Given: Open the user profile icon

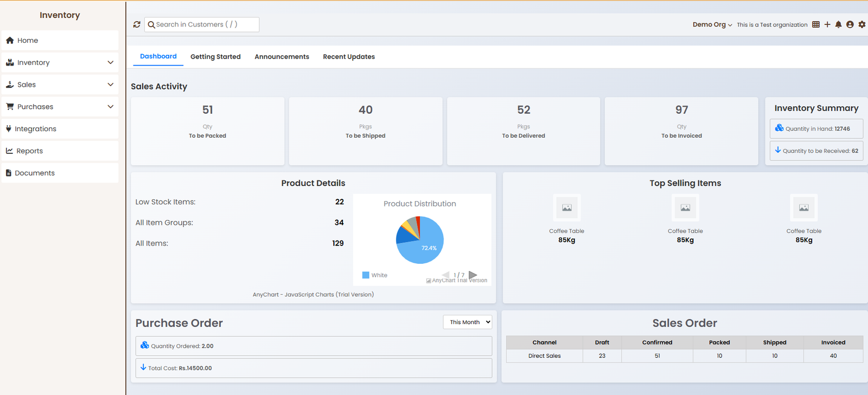Looking at the screenshot, I should (x=850, y=24).
